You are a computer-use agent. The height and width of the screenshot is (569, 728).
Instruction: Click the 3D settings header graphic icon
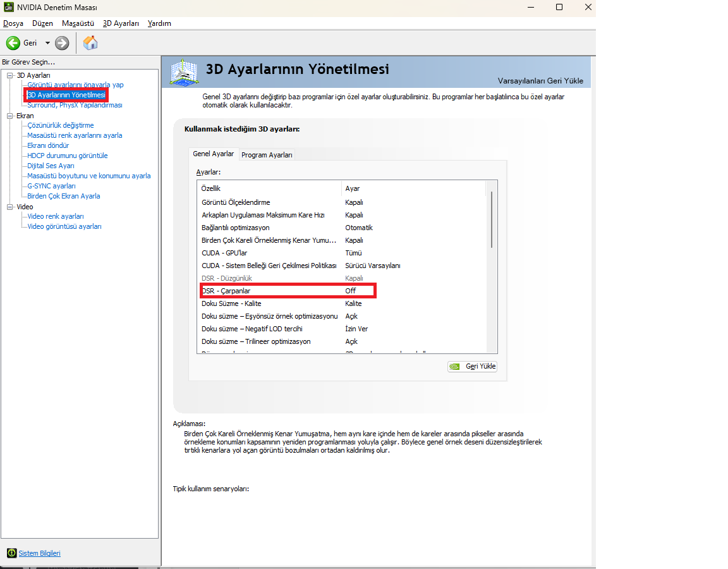[x=185, y=72]
